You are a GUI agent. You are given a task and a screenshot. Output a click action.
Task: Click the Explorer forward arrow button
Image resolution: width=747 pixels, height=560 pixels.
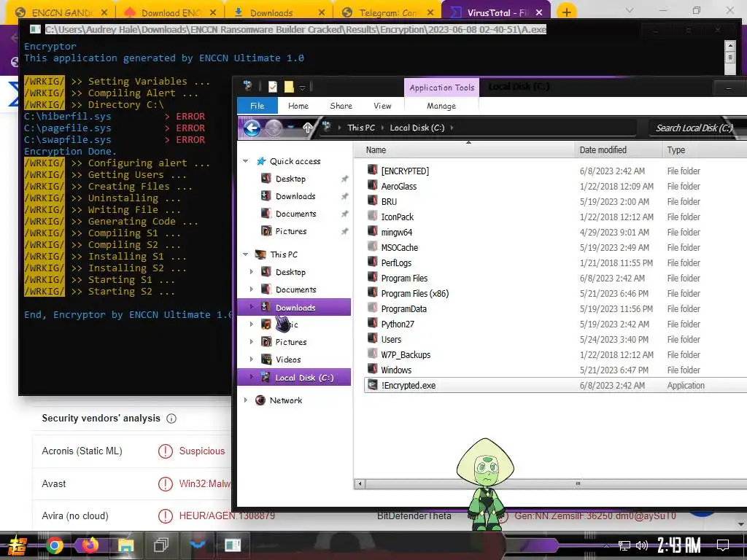pos(273,128)
